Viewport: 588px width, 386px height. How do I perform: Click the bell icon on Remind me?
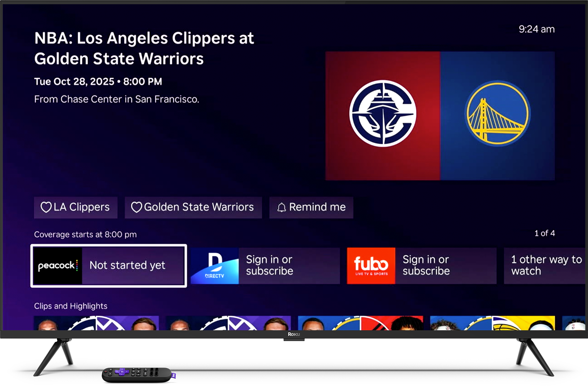281,207
